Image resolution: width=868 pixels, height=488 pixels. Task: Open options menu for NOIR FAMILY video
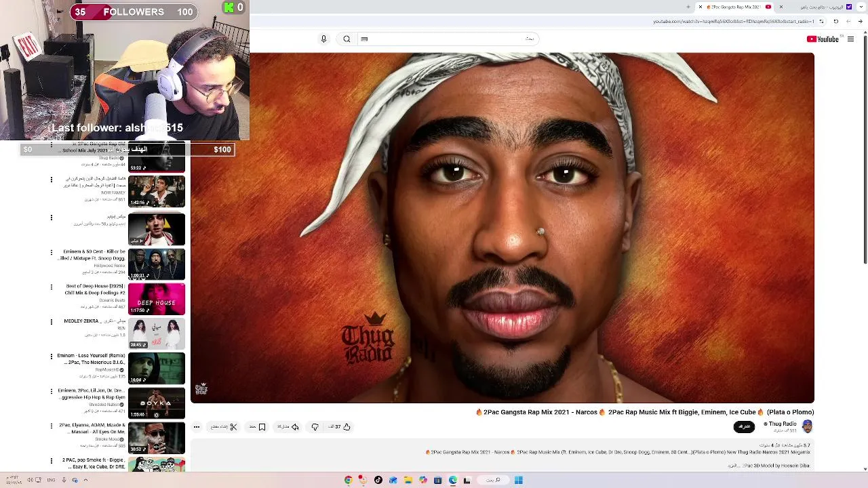click(x=51, y=180)
